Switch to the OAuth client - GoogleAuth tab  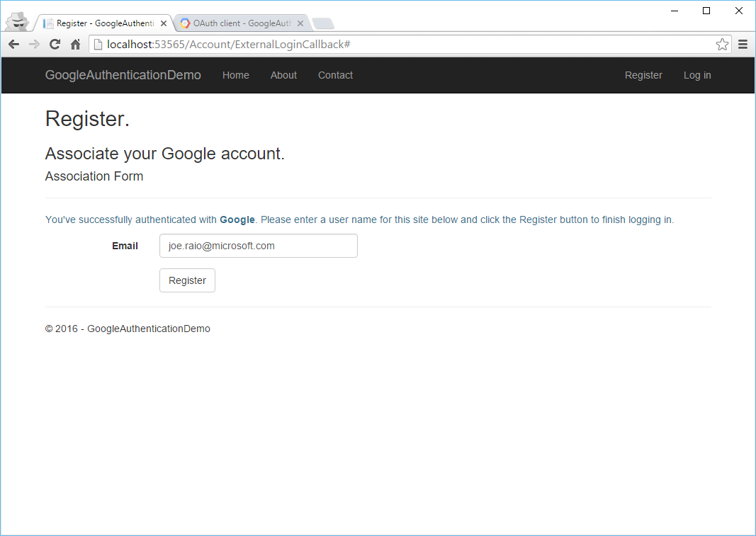[242, 23]
